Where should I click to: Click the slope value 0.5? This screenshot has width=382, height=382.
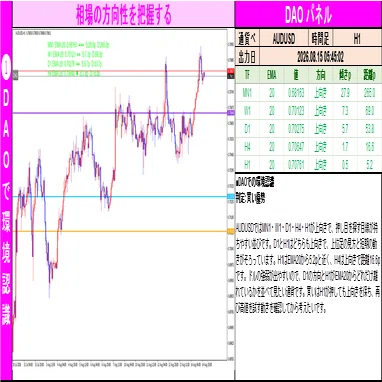(x=345, y=164)
